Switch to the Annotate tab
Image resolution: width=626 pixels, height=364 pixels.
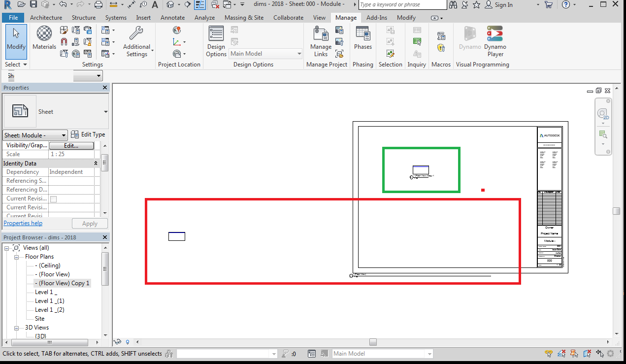click(172, 18)
